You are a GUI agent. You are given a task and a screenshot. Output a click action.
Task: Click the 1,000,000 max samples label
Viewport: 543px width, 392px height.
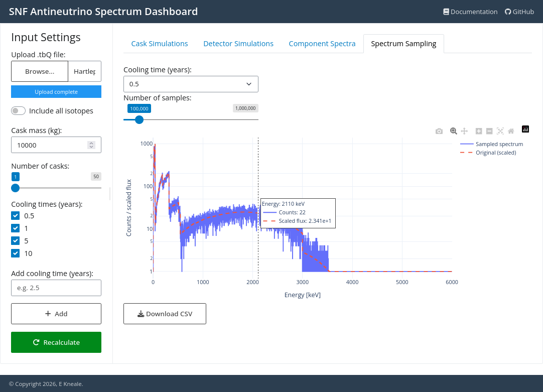coord(245,108)
